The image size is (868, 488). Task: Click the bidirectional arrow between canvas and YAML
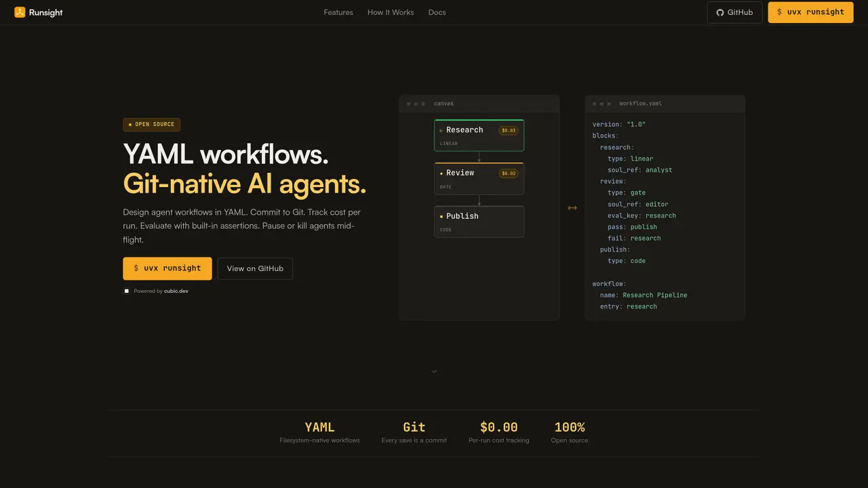(572, 208)
